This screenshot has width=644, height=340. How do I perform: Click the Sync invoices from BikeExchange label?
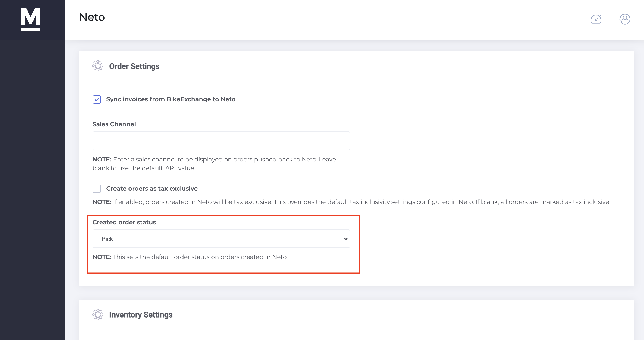(x=171, y=99)
